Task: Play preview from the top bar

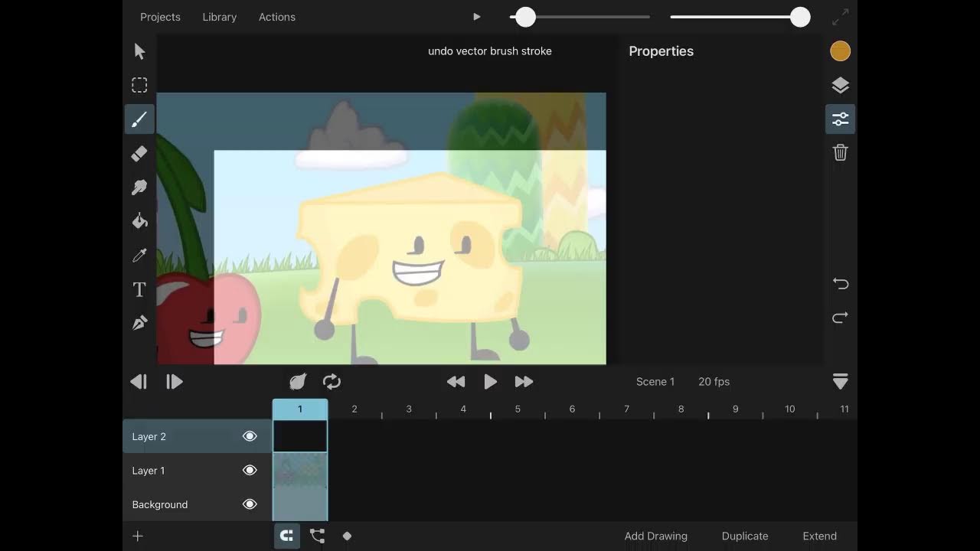Action: [x=477, y=17]
